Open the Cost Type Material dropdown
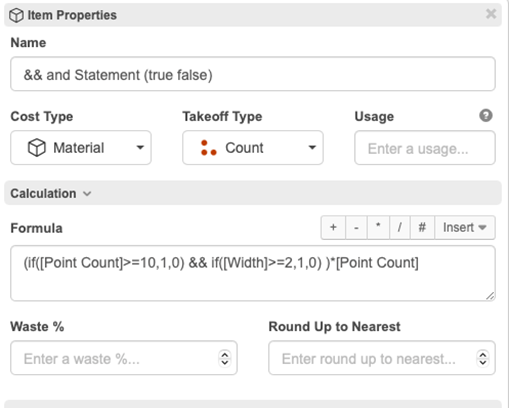The image size is (509, 408). coord(81,148)
